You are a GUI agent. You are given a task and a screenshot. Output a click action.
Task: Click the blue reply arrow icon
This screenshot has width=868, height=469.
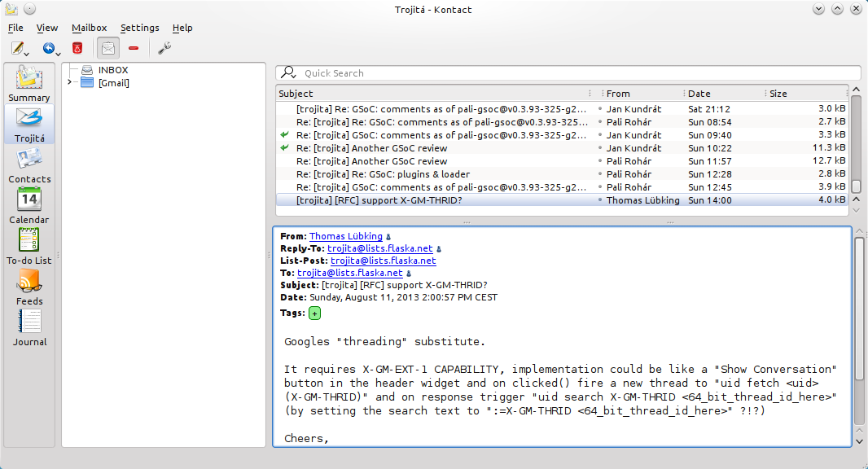click(x=49, y=48)
